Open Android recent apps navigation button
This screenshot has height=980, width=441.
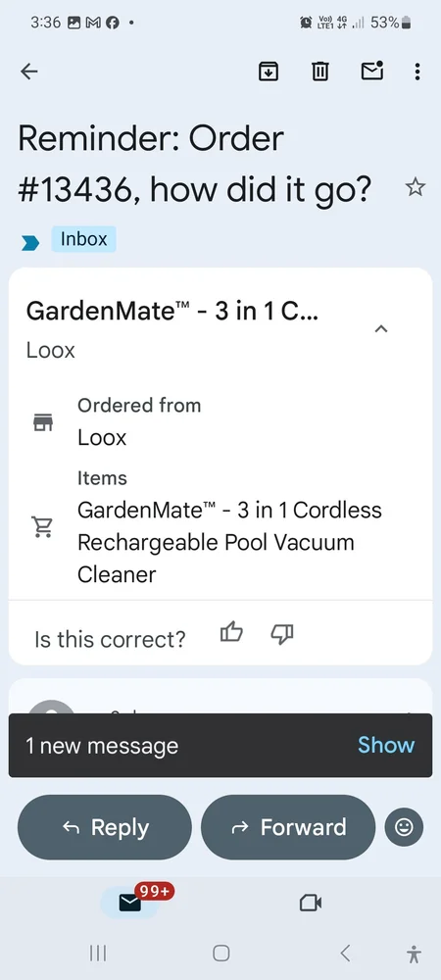point(97,954)
